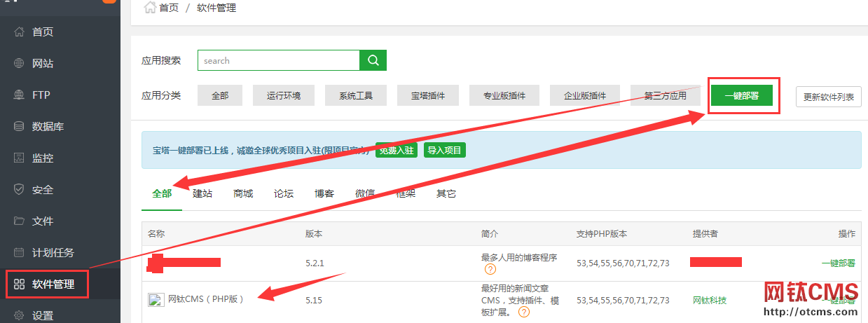Click the app search input field
This screenshot has width=868, height=323.
(279, 60)
